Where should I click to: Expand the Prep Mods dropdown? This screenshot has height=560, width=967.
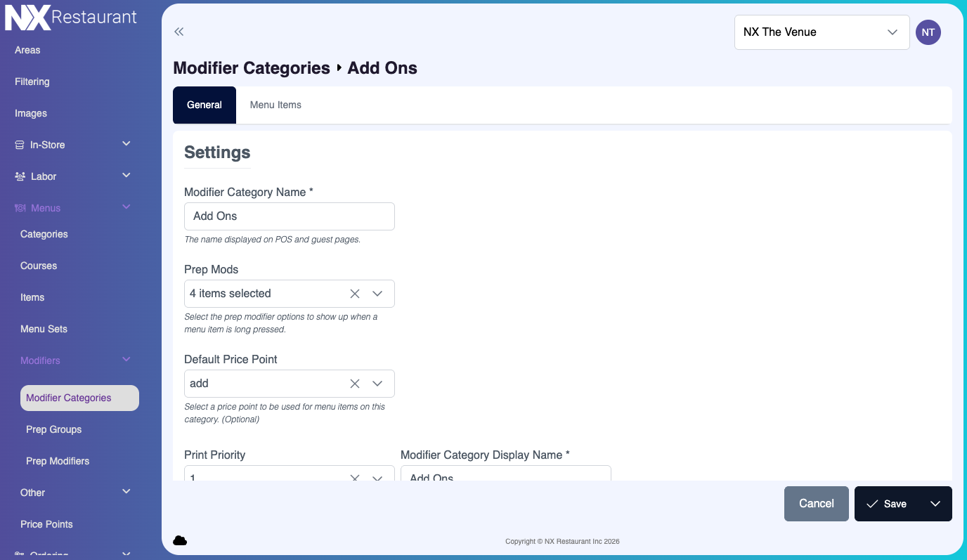pos(377,294)
